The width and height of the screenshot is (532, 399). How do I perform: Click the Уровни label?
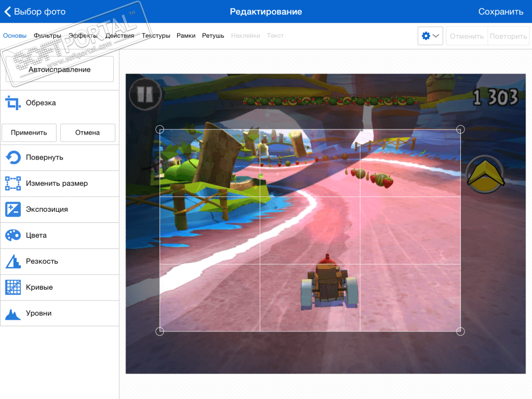coord(39,313)
